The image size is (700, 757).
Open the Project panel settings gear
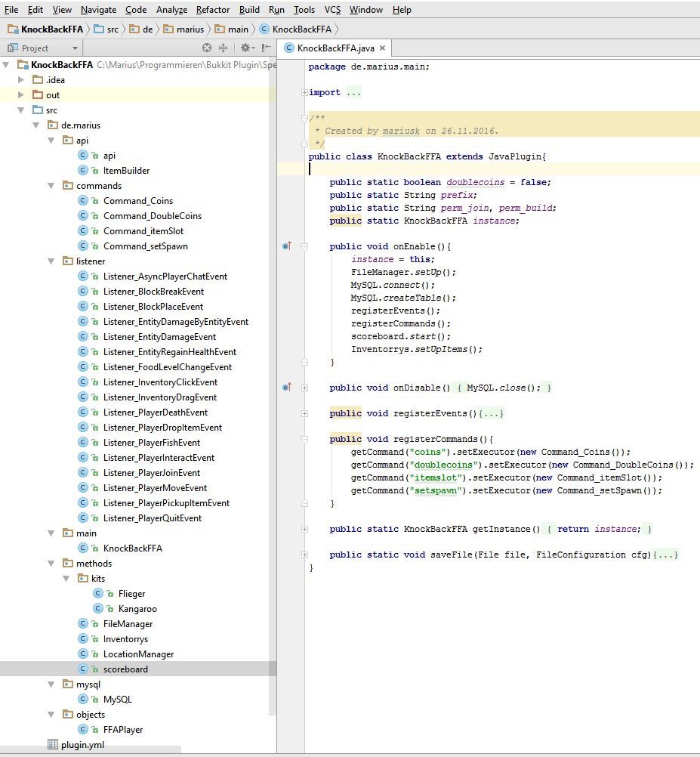pos(246,48)
